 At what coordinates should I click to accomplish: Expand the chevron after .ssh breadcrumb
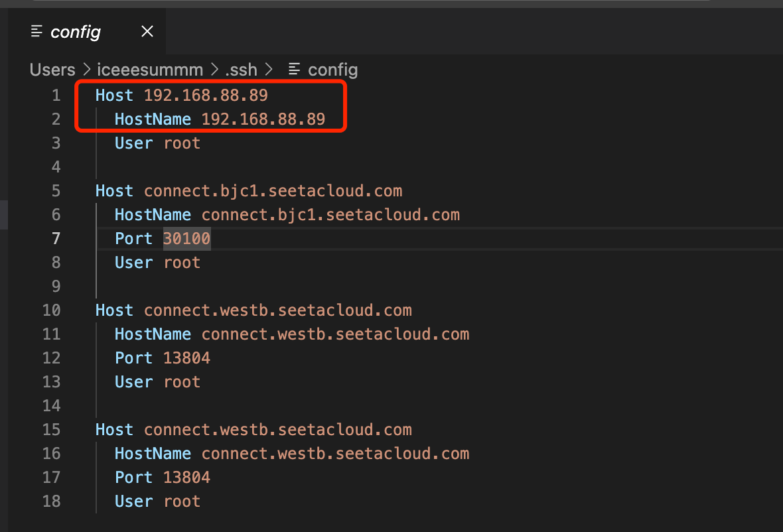point(269,69)
